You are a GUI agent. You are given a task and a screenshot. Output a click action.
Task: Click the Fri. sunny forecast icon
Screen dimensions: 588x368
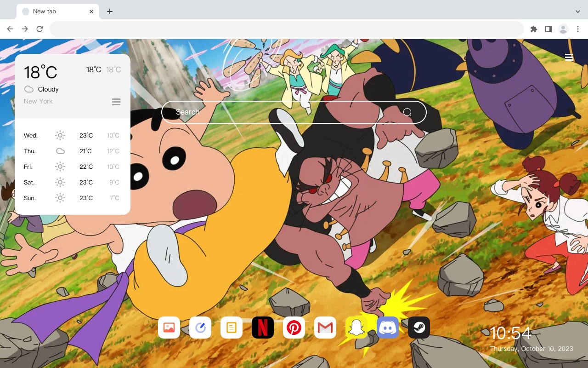click(x=60, y=167)
